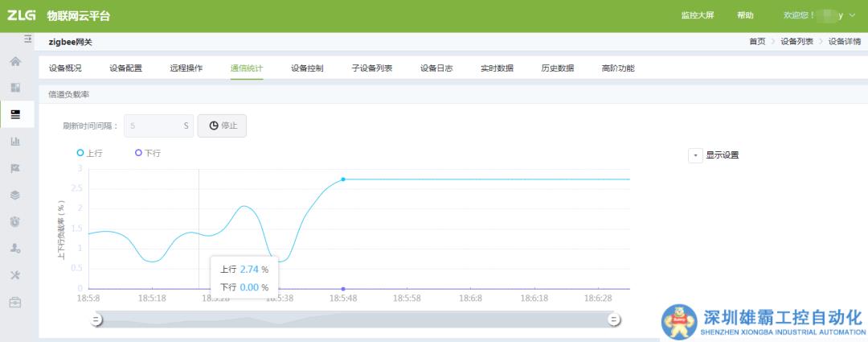868x342 pixels.
Task: Open the 子设备列表 tab
Action: tap(372, 68)
